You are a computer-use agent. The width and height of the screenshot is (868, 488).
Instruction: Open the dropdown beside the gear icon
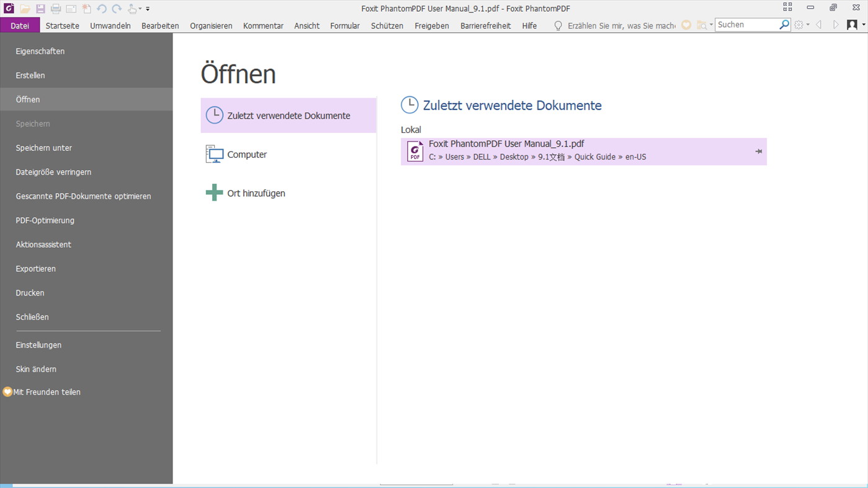coord(808,25)
